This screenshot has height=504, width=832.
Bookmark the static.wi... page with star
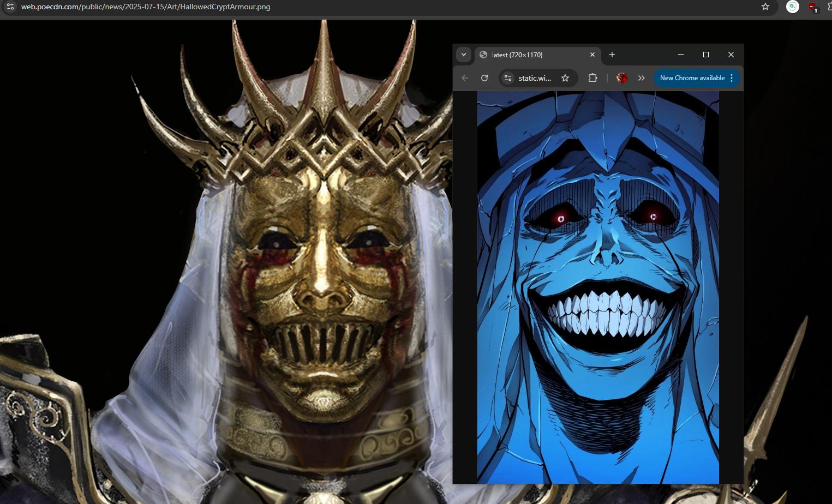pos(565,78)
